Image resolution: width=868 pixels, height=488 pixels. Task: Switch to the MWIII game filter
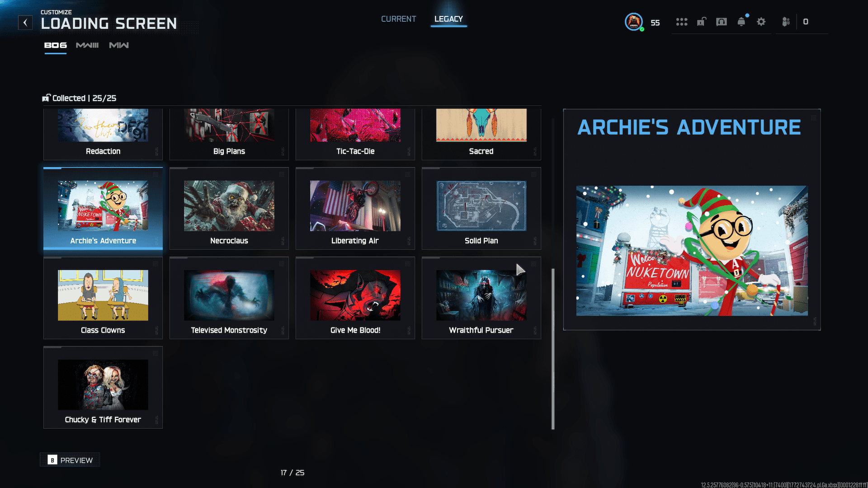(x=87, y=45)
